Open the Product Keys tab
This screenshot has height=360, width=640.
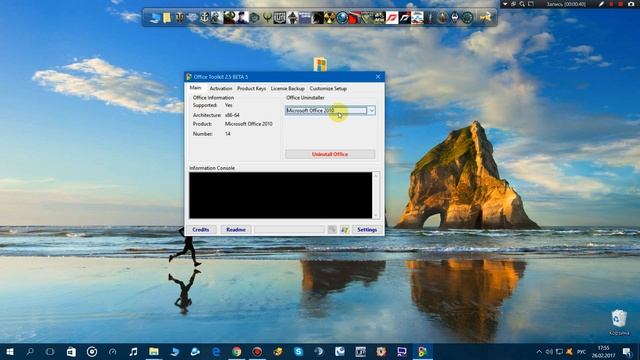(x=251, y=88)
